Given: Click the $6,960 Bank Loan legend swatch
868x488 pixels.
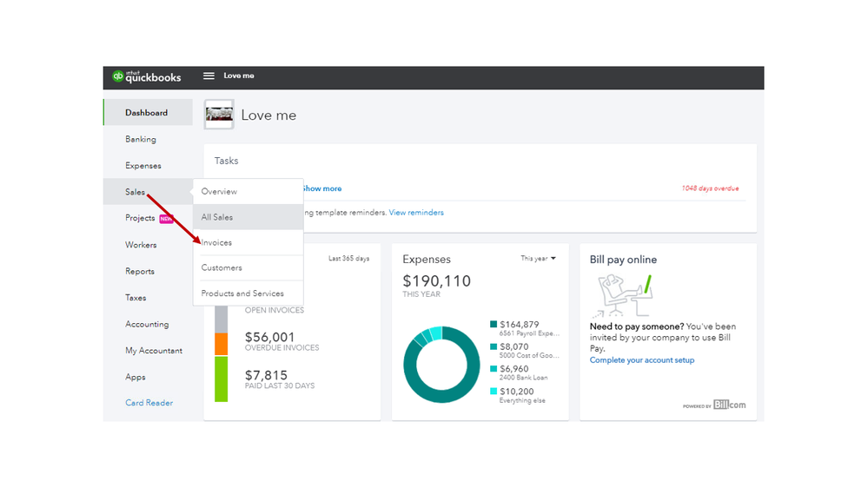Looking at the screenshot, I should [x=494, y=369].
